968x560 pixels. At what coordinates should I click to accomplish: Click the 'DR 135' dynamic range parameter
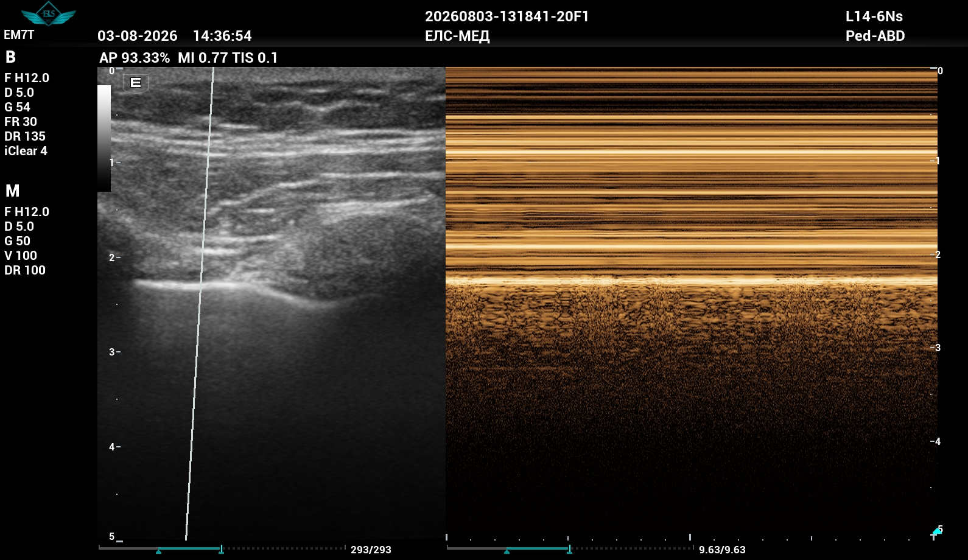pyautogui.click(x=25, y=136)
